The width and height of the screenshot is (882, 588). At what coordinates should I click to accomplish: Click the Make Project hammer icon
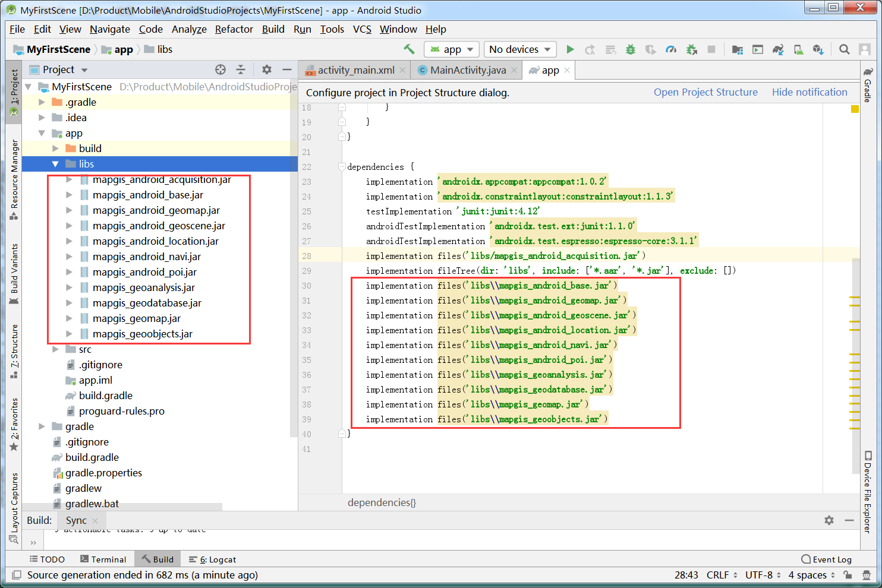pyautogui.click(x=409, y=49)
